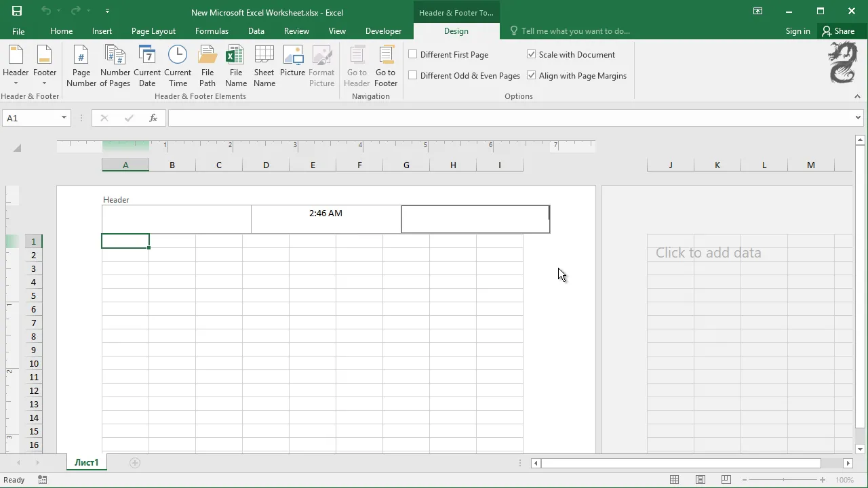Collapse the ribbon with the arrow

click(x=857, y=96)
